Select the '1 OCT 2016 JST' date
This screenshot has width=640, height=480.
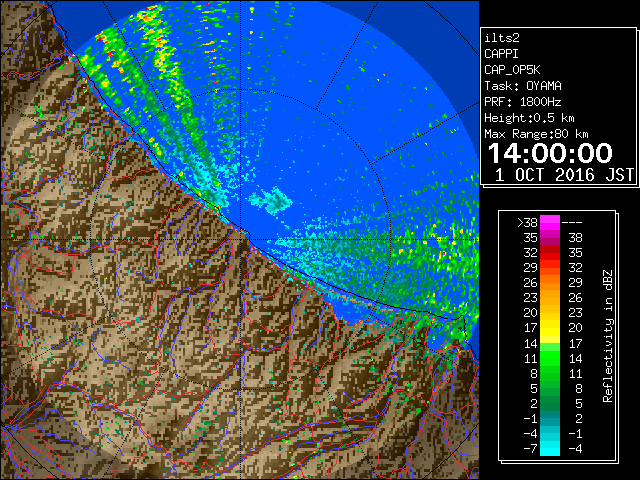pos(564,175)
